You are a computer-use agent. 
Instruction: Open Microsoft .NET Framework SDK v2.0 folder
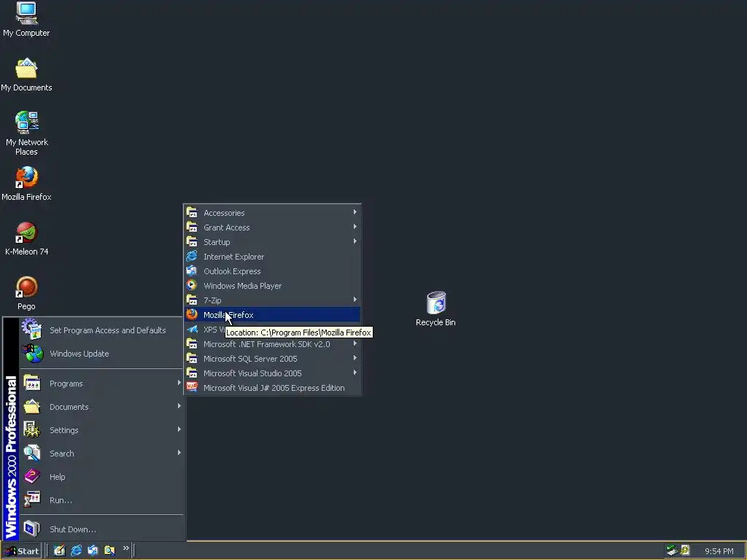click(272, 344)
